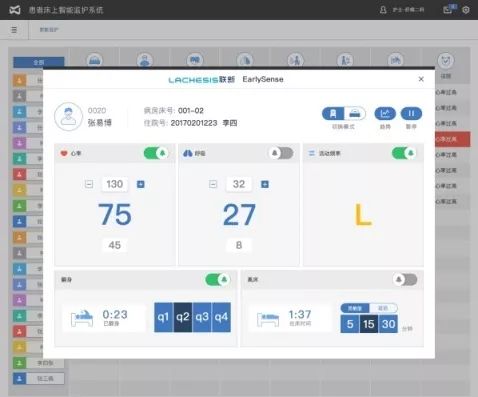478x397 pixels.
Task: Decrease the respiration upper limit of 32
Action: coord(213,184)
